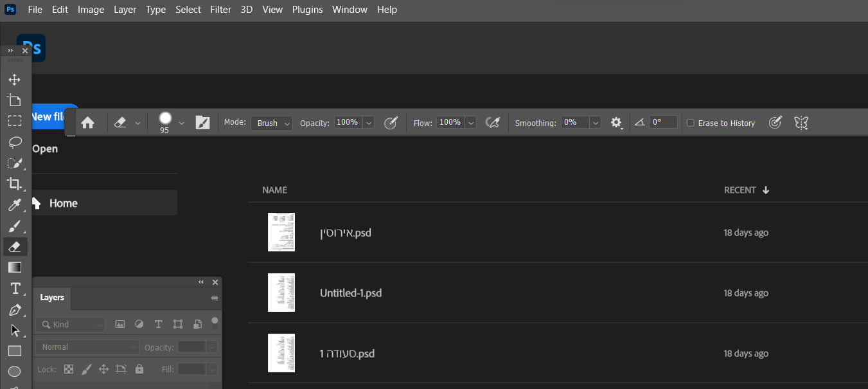Select the Brush tool in toolbar

click(14, 226)
